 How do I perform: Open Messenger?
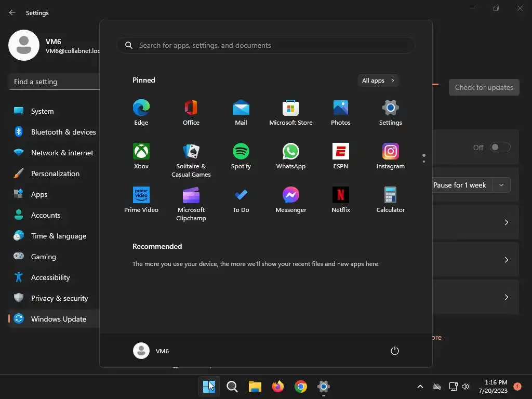(x=291, y=200)
